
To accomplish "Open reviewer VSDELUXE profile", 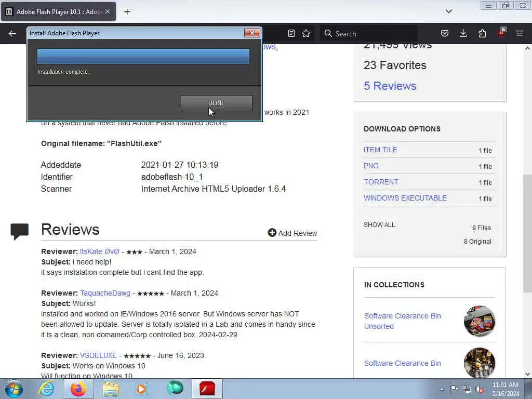I will 98,355.
